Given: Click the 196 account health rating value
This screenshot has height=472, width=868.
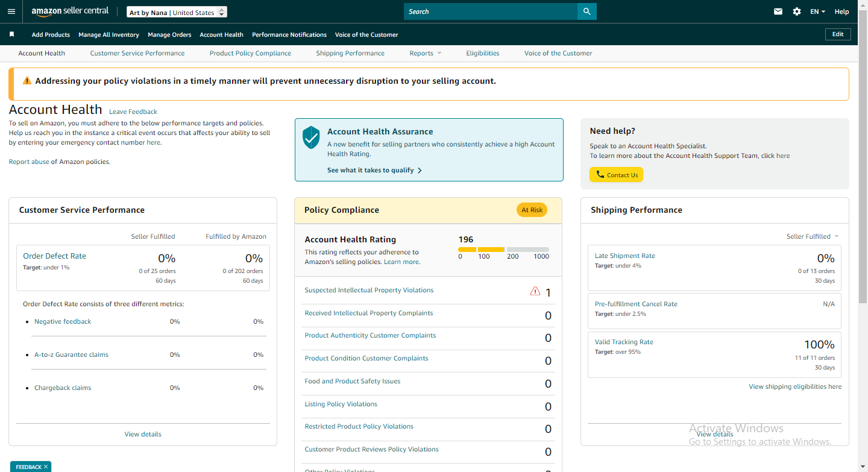Looking at the screenshot, I should [x=466, y=239].
